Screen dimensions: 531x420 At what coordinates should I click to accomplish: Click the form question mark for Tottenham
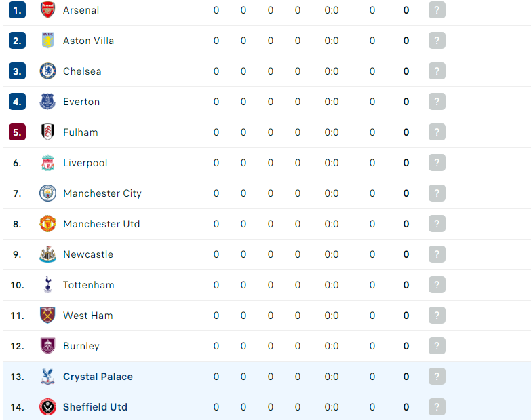(437, 284)
